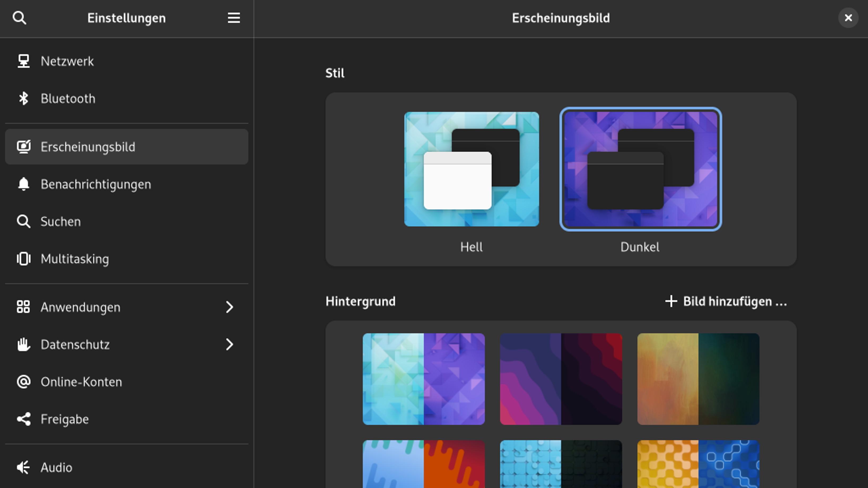The image size is (868, 488).
Task: Open the Multitasking panel
Action: (x=127, y=259)
